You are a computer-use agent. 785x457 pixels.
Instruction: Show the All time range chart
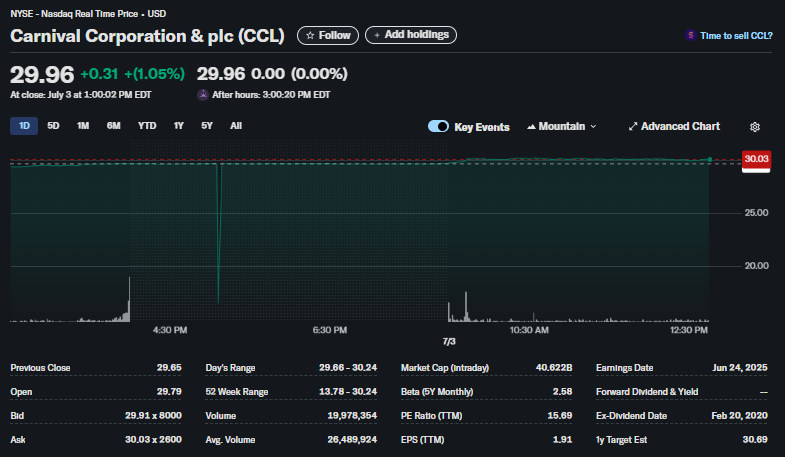(x=236, y=126)
